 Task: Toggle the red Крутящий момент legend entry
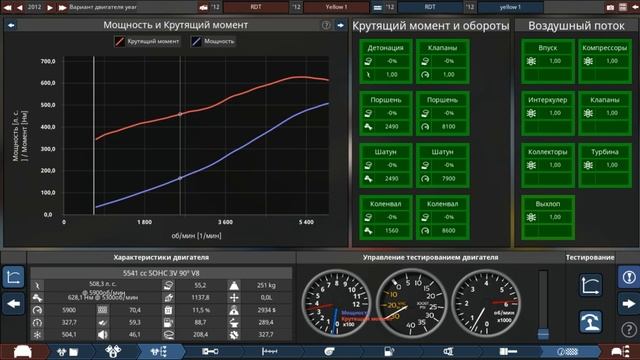coord(147,41)
